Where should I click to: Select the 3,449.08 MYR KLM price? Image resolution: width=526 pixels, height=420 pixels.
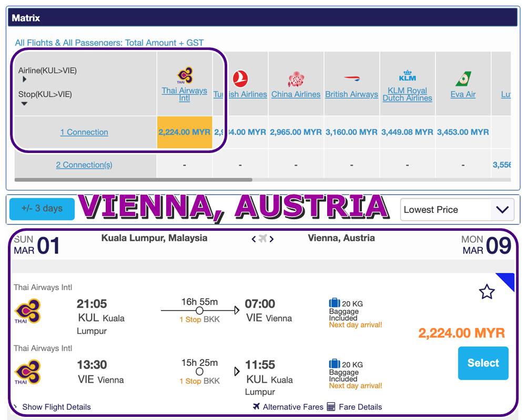click(407, 132)
